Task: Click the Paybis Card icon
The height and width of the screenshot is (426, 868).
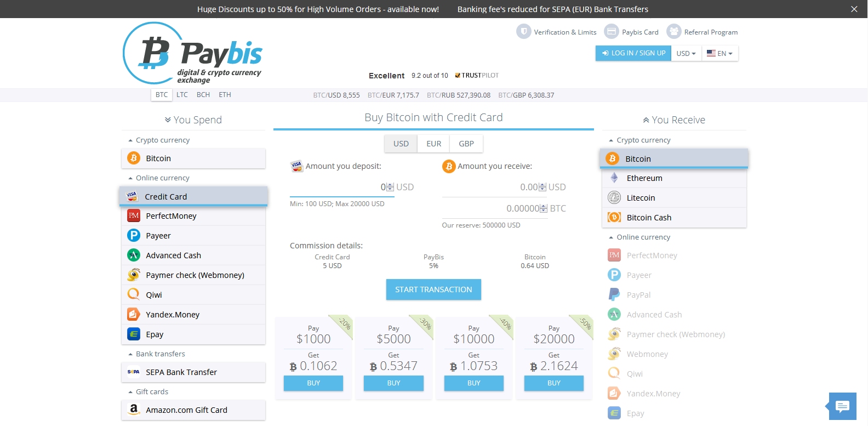Action: click(612, 31)
